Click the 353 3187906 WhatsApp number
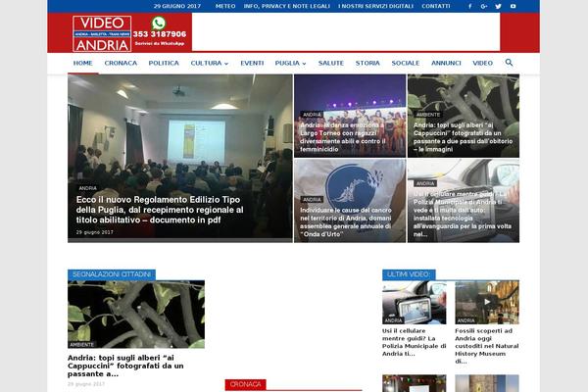The width and height of the screenshot is (588, 392). (x=160, y=34)
